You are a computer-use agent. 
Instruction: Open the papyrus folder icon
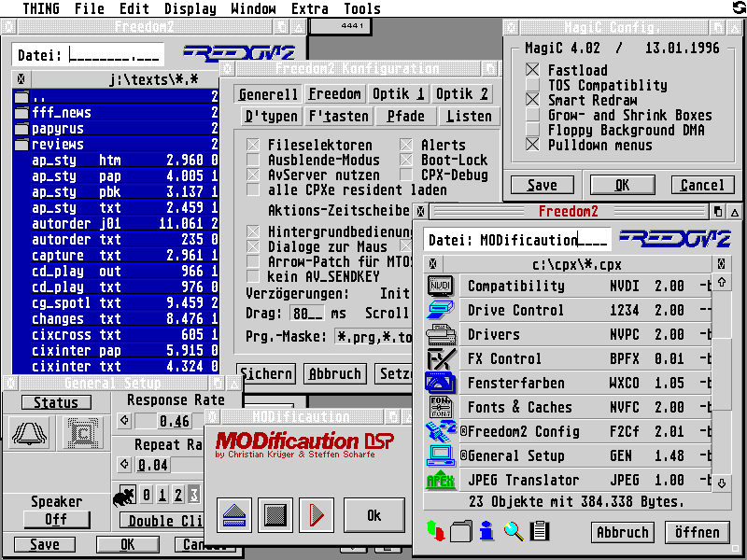tap(21, 129)
